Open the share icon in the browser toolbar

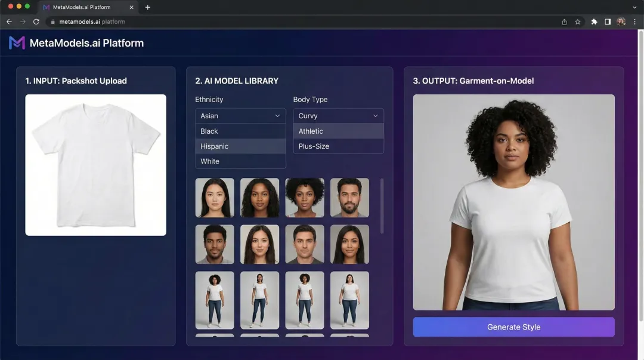[563, 21]
